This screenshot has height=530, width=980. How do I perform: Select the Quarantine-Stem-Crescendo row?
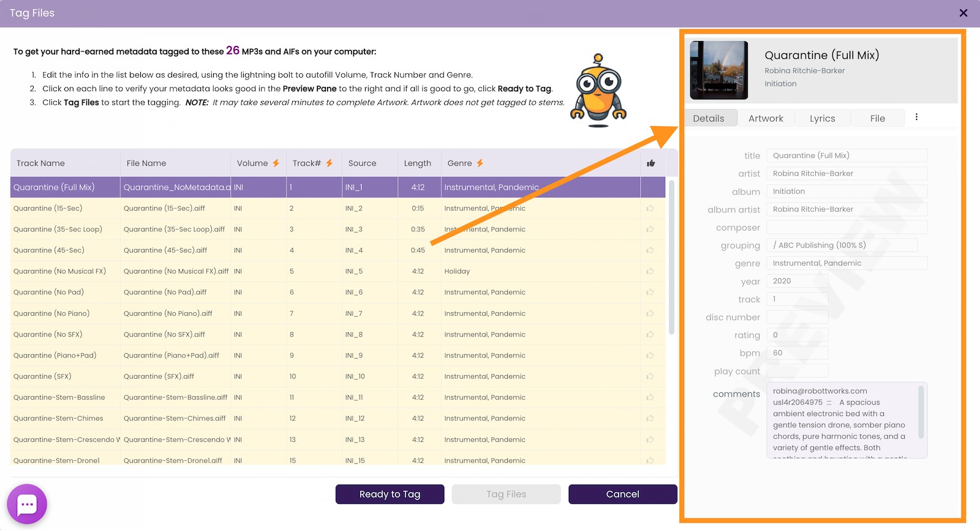[337, 439]
